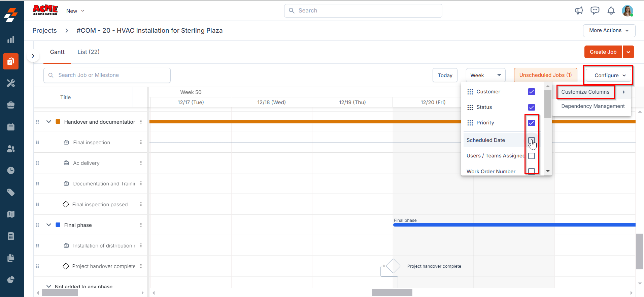Switch to the List (22) tab
644x297 pixels.
[x=89, y=52]
